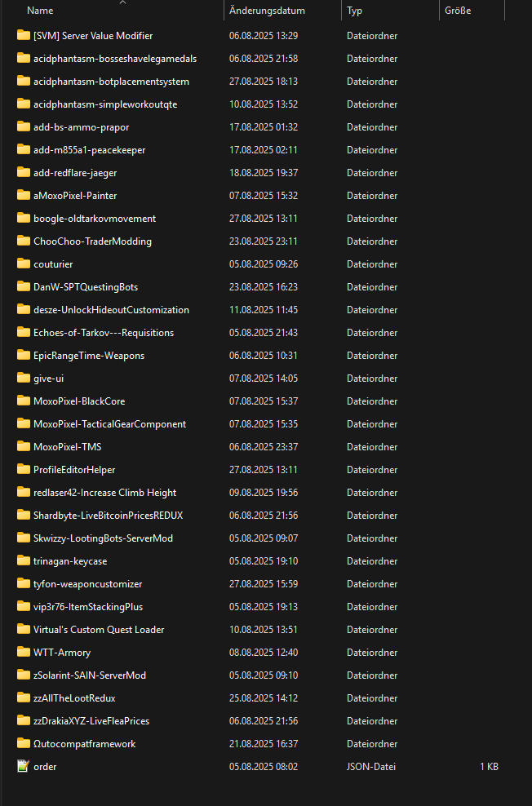Screen dimensions: 532x806
Task: Select the DanW-SPTQuestingBots folder icon
Action: pyautogui.click(x=23, y=286)
